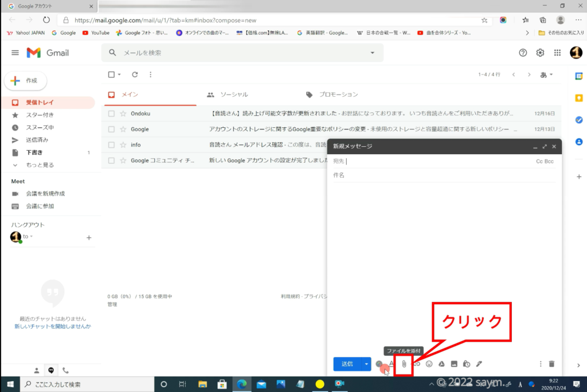
Task: Open Gmail settings gear
Action: (x=540, y=53)
